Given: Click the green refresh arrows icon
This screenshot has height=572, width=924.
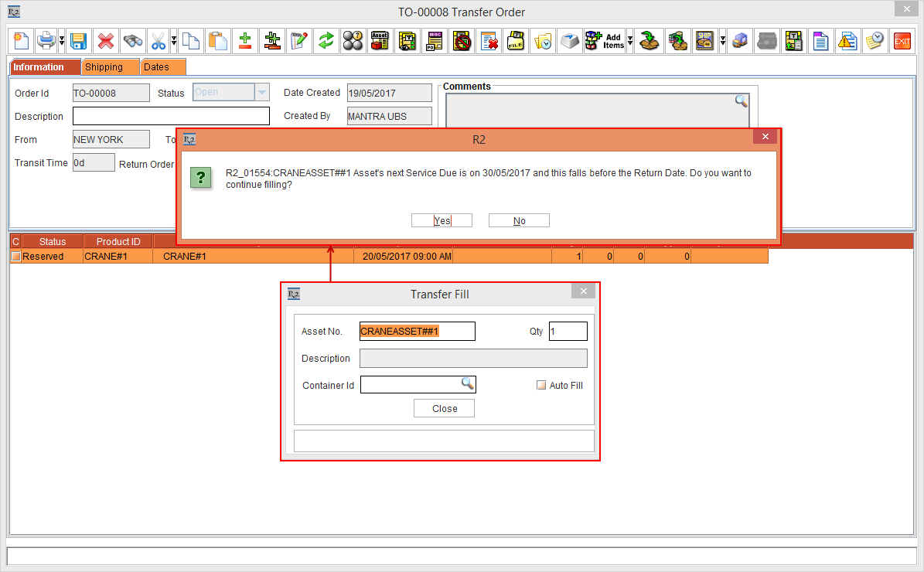Looking at the screenshot, I should click(x=326, y=41).
